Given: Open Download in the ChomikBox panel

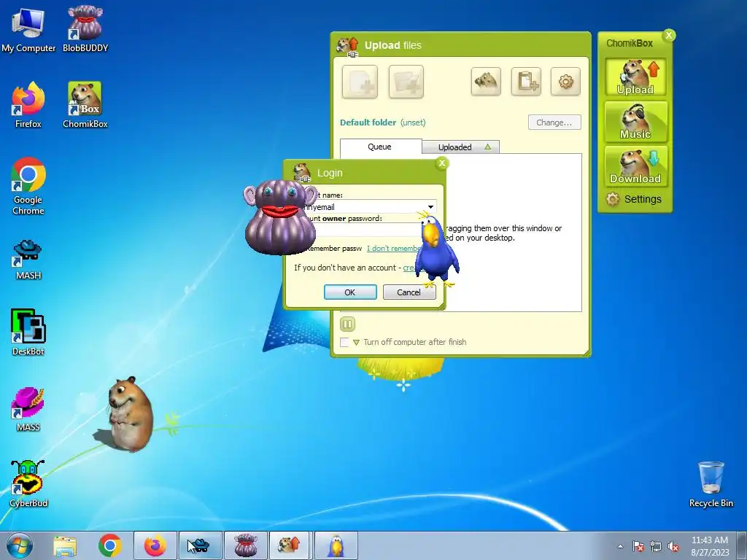Looking at the screenshot, I should [x=635, y=166].
